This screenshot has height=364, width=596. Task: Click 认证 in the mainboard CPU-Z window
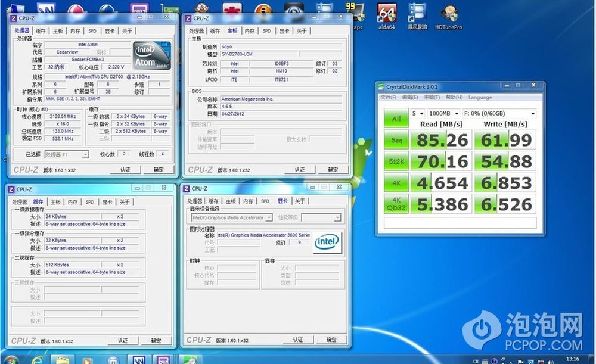tap(300, 169)
